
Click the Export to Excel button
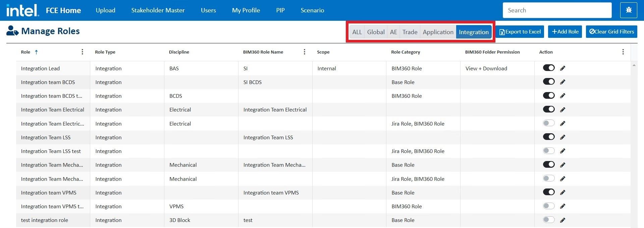(520, 32)
